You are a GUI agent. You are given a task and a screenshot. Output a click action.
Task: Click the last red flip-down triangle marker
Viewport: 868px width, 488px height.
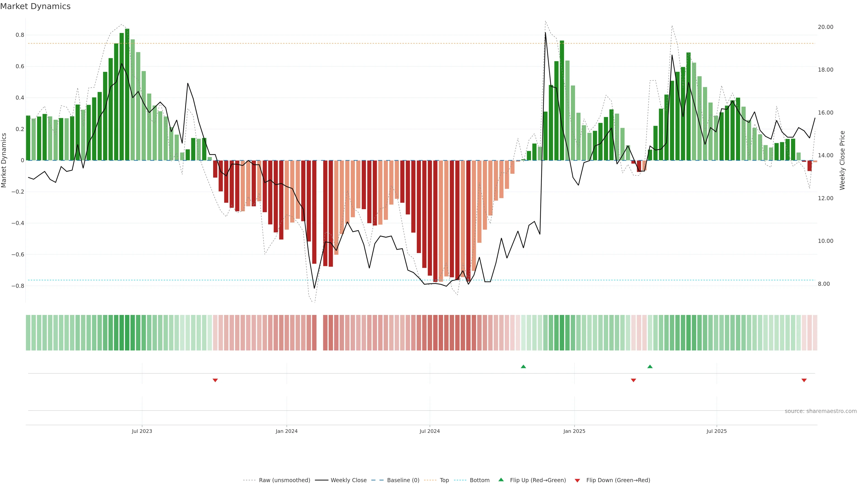tap(804, 380)
